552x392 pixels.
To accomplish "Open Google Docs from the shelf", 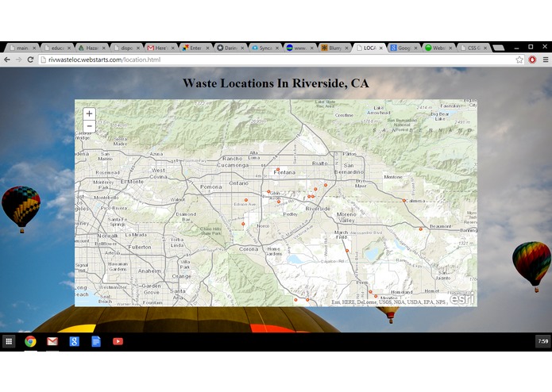I will pos(96,341).
